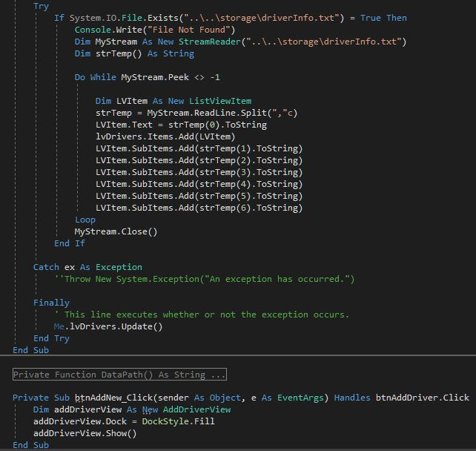Click the SubItems.Add(strTemp(2).ToString) line
This screenshot has width=476, height=451.
(199, 160)
